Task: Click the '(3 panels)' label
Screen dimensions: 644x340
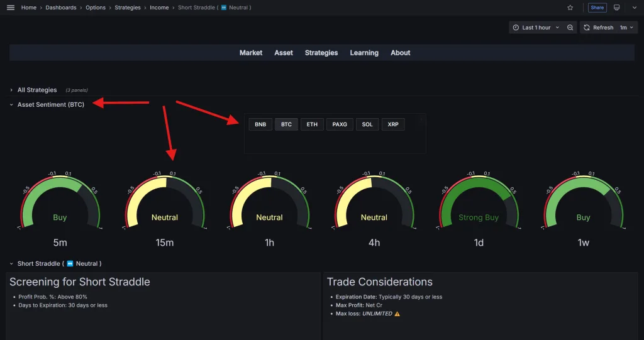Action: (77, 90)
